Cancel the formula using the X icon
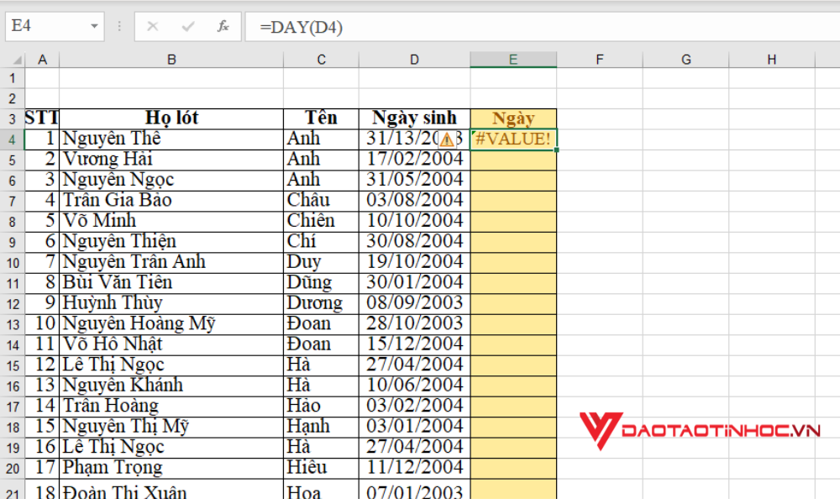 (152, 25)
